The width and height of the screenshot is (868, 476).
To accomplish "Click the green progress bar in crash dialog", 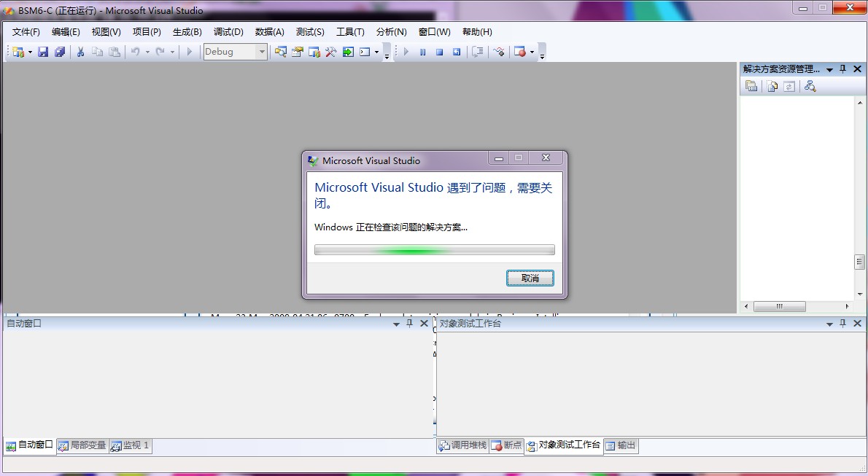I will click(435, 250).
